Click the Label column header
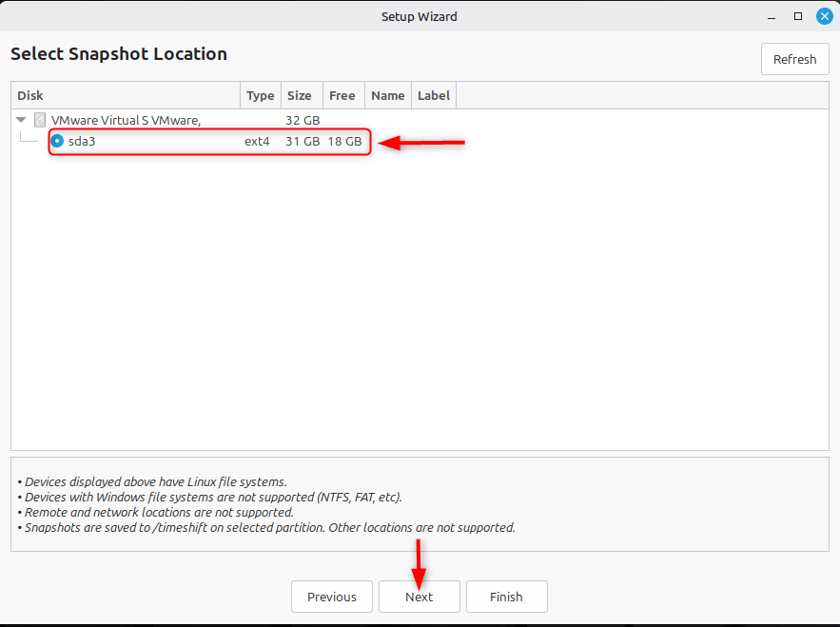Image resolution: width=840 pixels, height=627 pixels. tap(433, 95)
